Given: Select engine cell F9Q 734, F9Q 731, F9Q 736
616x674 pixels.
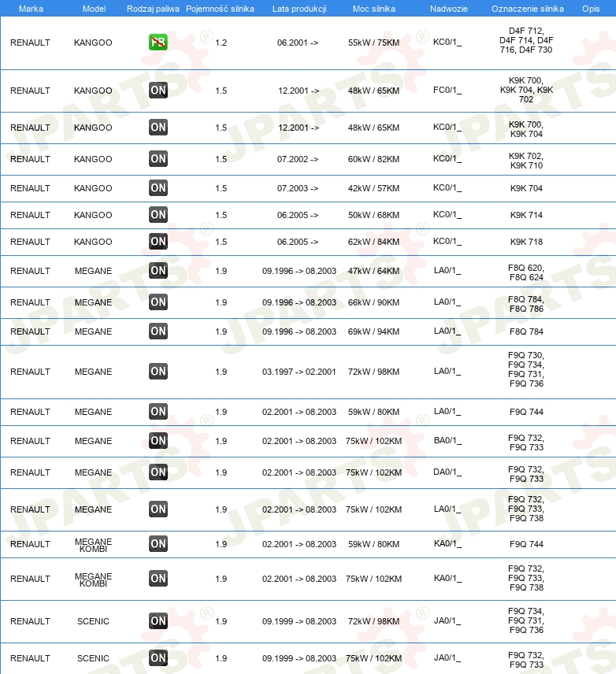Looking at the screenshot, I should (x=526, y=620).
